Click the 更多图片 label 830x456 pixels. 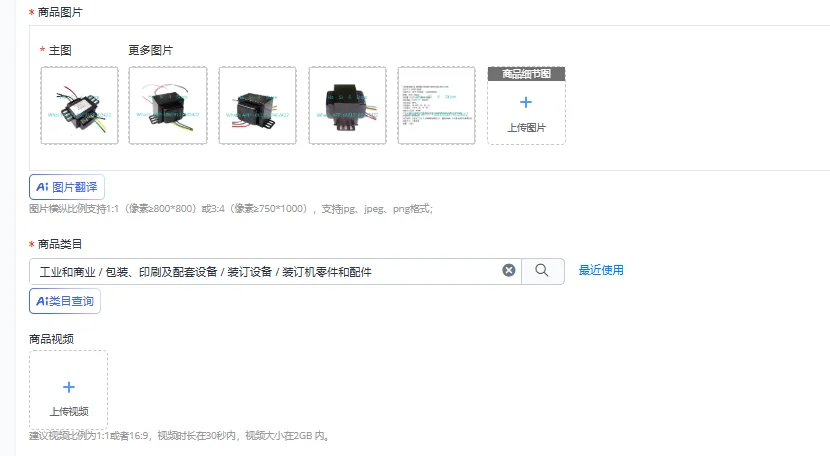tap(150, 50)
